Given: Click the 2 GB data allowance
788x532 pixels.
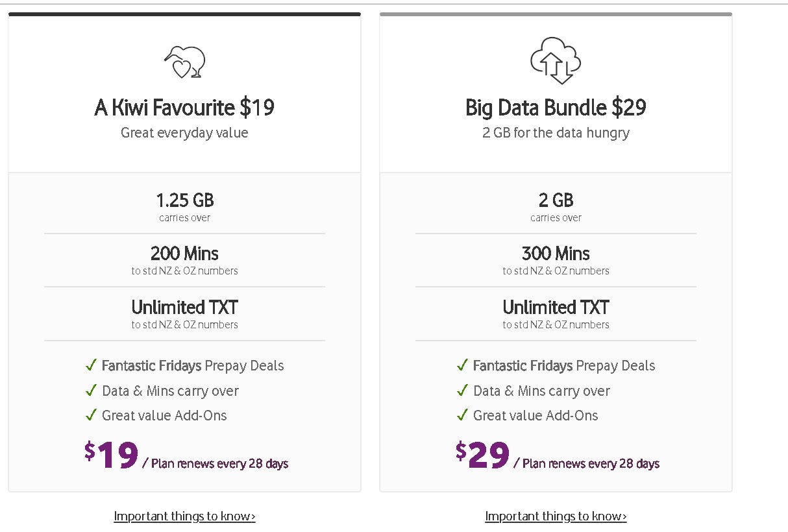Looking at the screenshot, I should pos(556,200).
